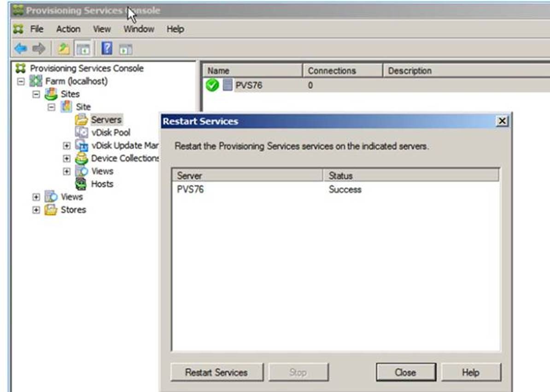Expand the Device Collections node
The height and width of the screenshot is (392, 550).
tap(67, 159)
